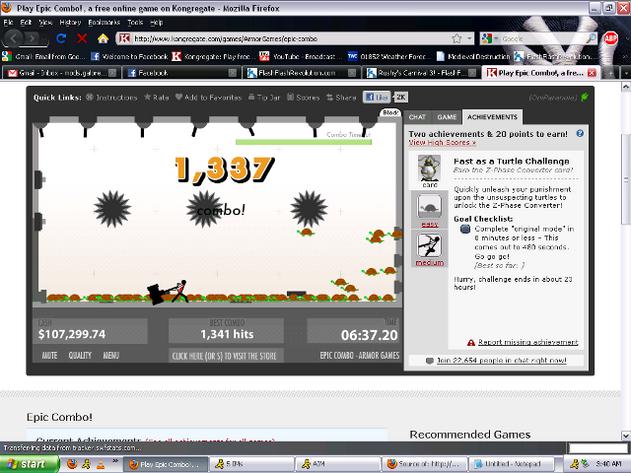Screen dimensions: 631x473
Task: Switch to the FlashFlashRevolution browser tab
Action: (x=301, y=73)
